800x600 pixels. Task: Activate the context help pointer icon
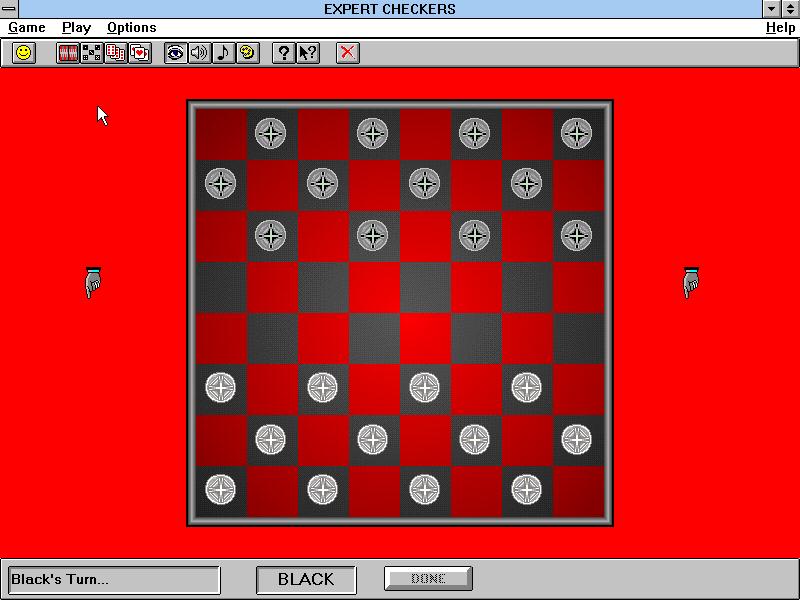308,53
